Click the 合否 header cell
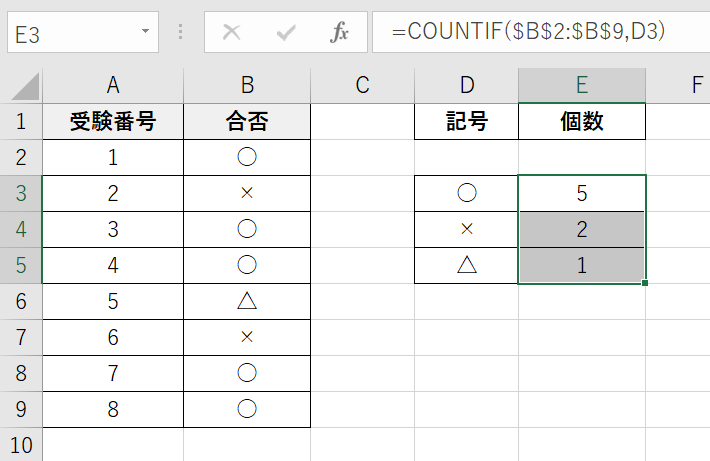 (x=247, y=123)
